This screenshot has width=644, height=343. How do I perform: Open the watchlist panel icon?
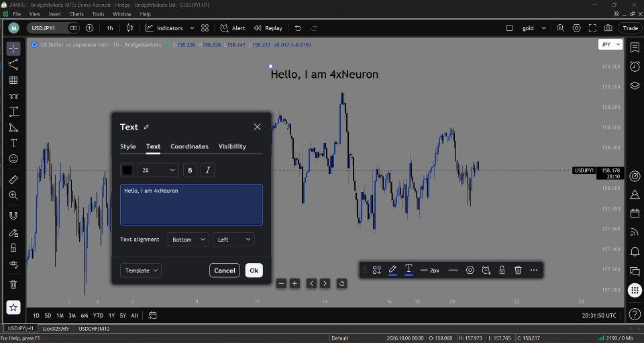(x=635, y=47)
